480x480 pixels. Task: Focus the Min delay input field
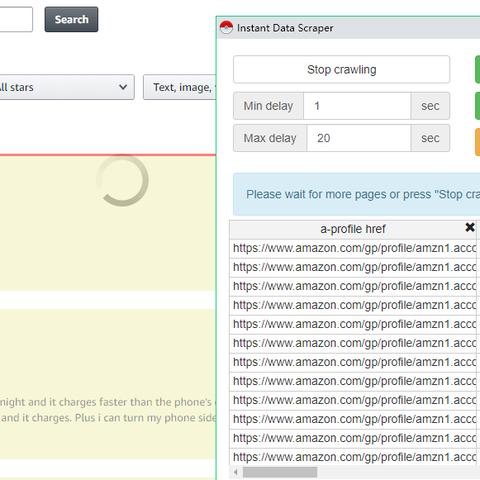click(x=357, y=106)
